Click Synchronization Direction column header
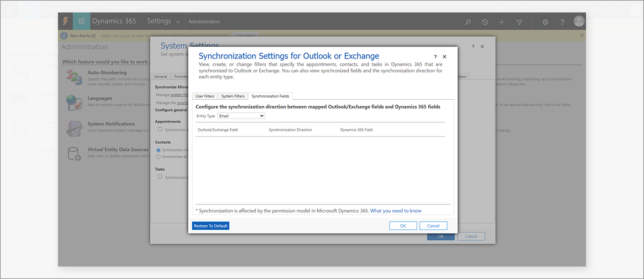The image size is (644, 279). (290, 130)
